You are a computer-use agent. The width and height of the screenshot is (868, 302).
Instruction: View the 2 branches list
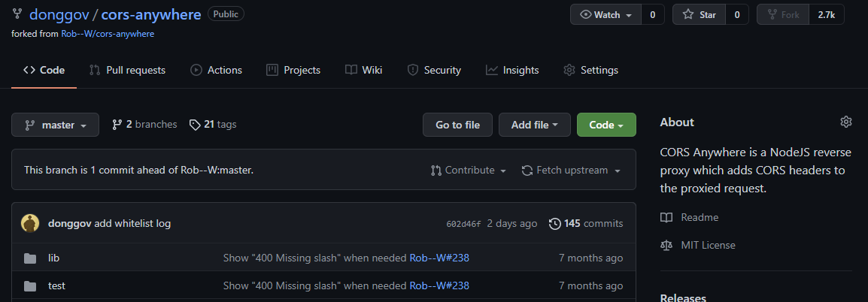pos(144,125)
